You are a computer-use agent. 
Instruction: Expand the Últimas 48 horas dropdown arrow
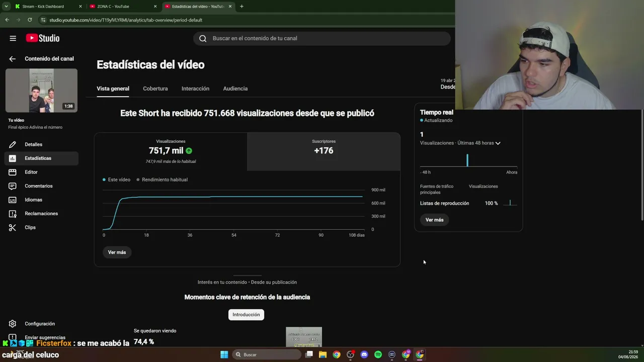click(x=498, y=143)
